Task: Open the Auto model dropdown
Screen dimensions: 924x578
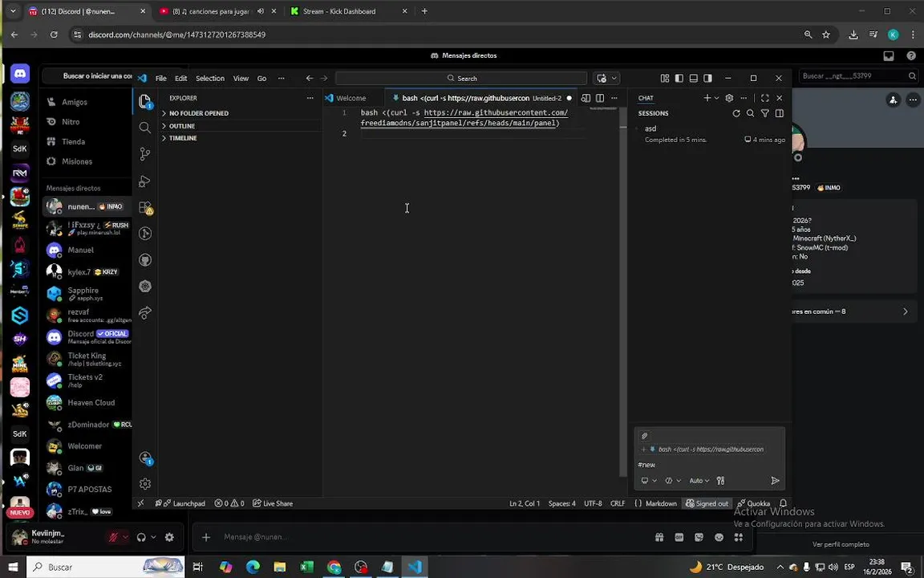Action: coord(699,481)
